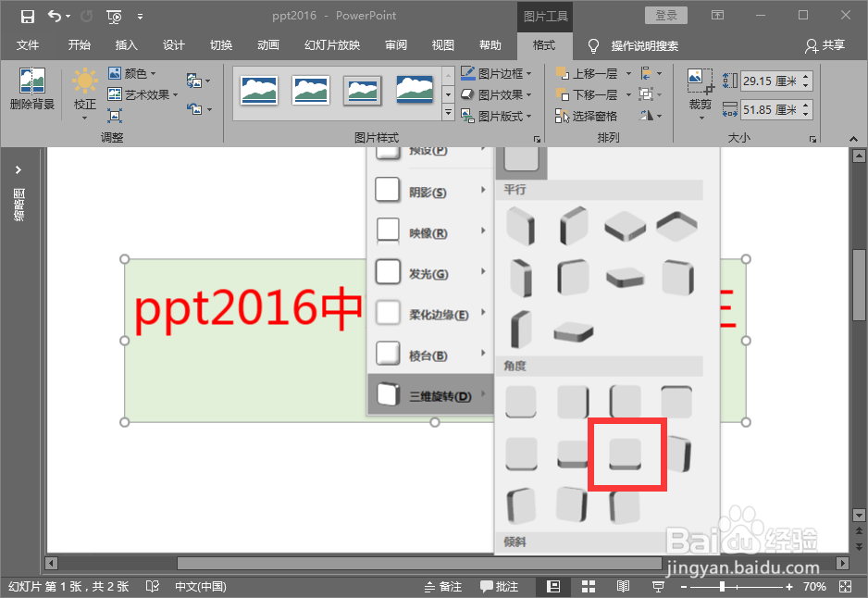Click the Change Picture icon
This screenshot has width=868, height=598.
(x=198, y=81)
